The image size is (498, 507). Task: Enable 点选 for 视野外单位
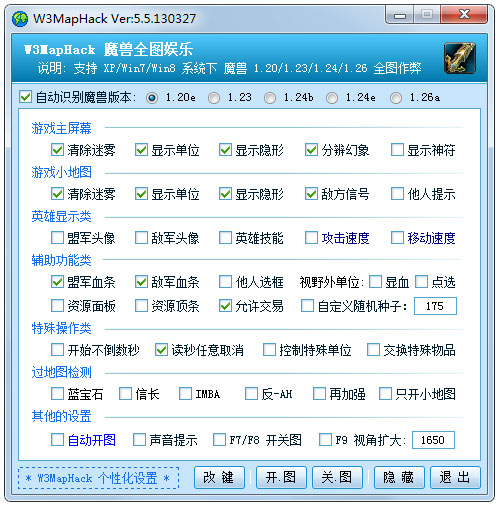pos(421,282)
